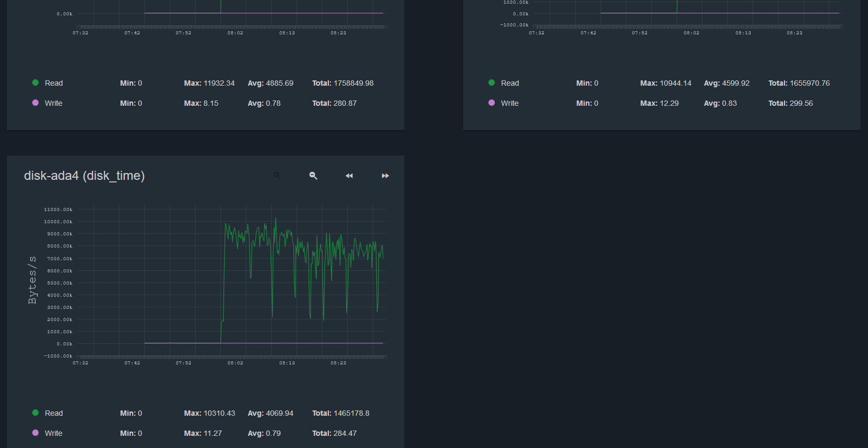Click the Bytes/s axis label
The width and height of the screenshot is (868, 448).
32,280
